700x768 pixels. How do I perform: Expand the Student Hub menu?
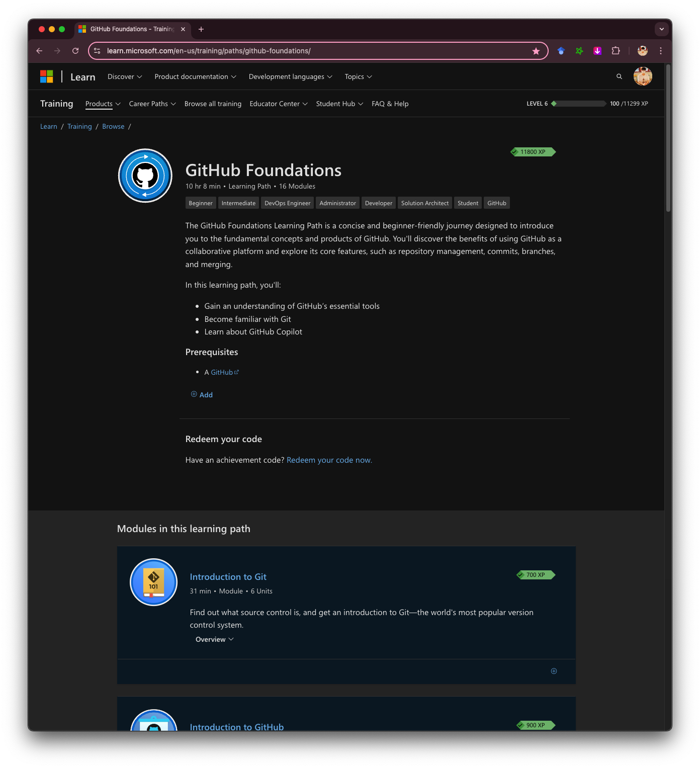pos(339,104)
